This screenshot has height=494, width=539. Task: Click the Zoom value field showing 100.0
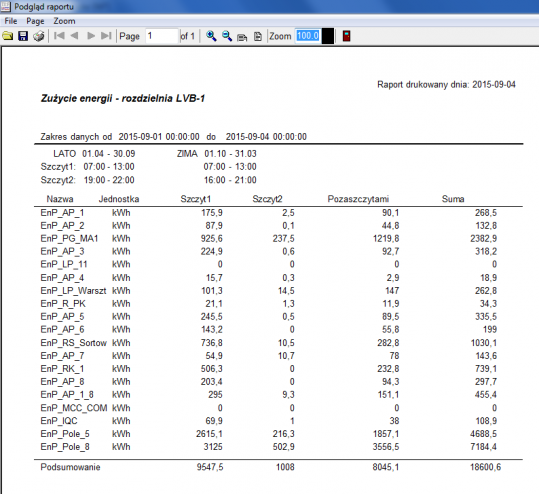(x=308, y=36)
